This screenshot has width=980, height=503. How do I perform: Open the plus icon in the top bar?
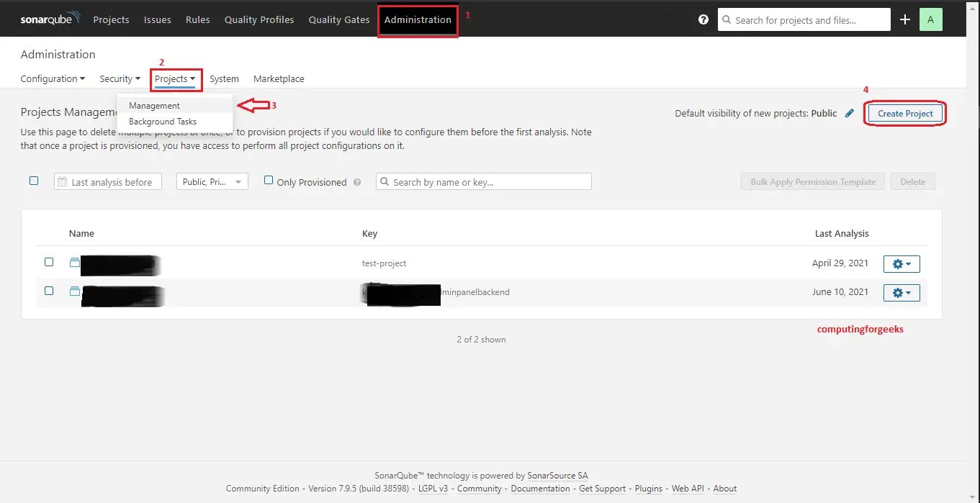tap(905, 19)
